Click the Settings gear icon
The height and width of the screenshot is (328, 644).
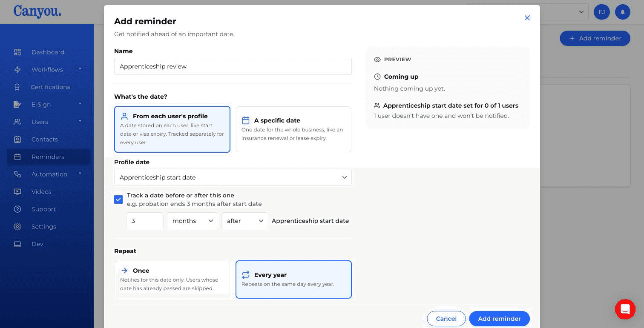(x=17, y=227)
